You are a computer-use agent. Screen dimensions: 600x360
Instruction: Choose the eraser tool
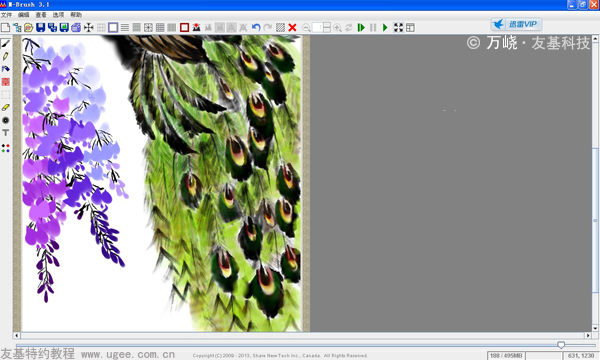[5, 108]
